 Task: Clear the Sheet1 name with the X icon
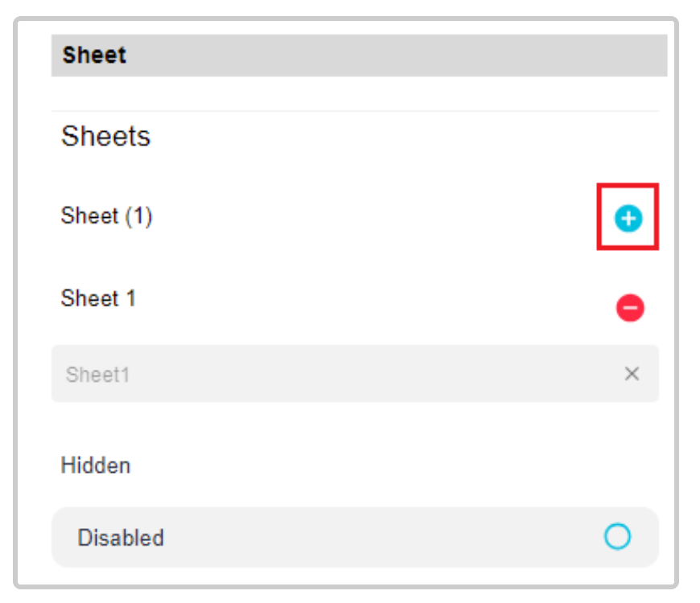point(632,374)
